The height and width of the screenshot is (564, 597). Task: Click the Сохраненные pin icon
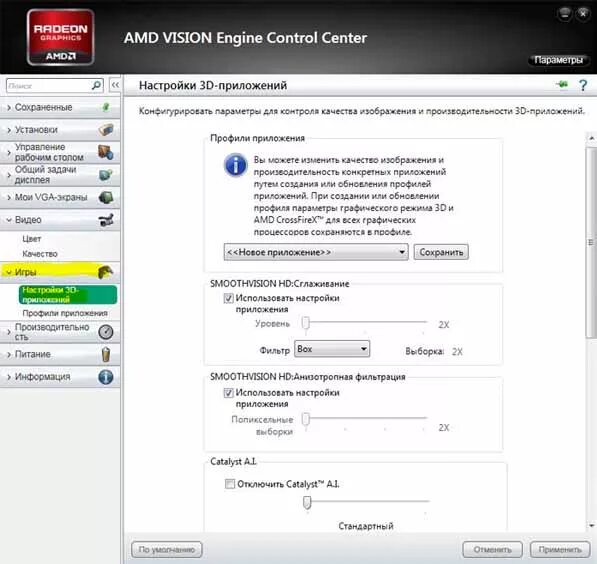(106, 107)
